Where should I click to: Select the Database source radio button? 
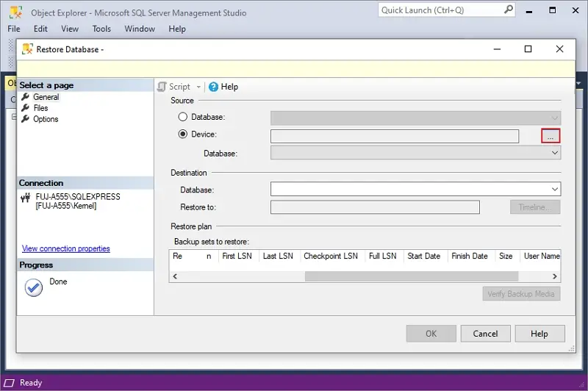tap(182, 117)
